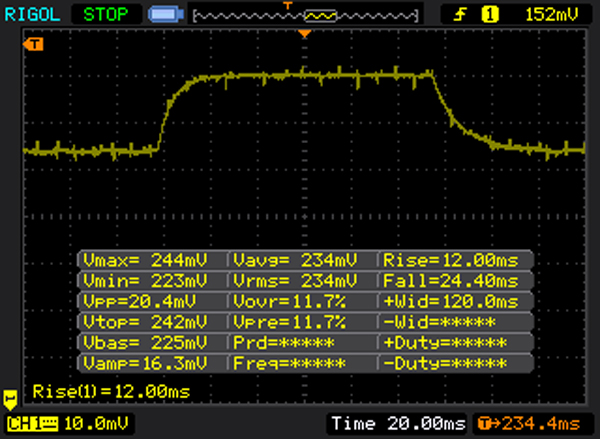
Task: Click the Fall=24.40ms measurement
Action: pos(451,281)
